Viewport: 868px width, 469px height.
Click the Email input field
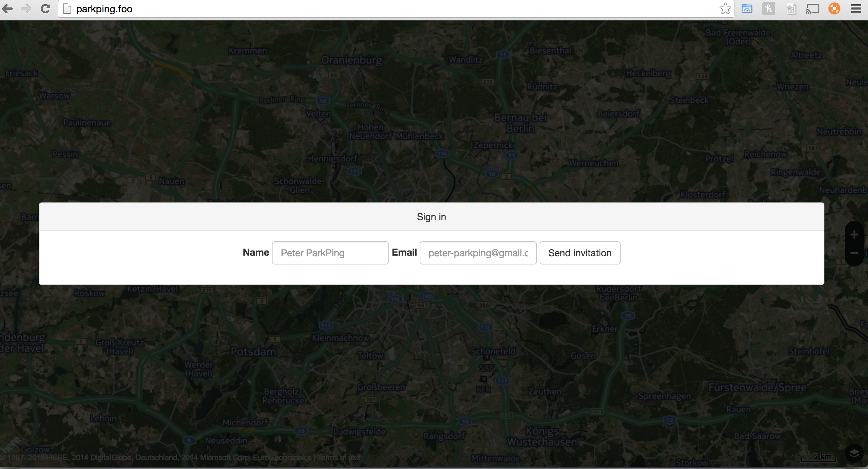[478, 253]
